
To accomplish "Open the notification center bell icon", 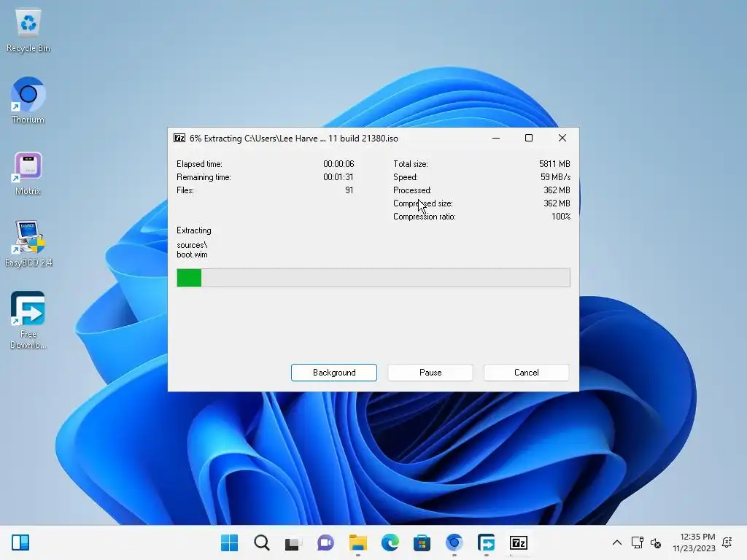I will click(x=727, y=542).
